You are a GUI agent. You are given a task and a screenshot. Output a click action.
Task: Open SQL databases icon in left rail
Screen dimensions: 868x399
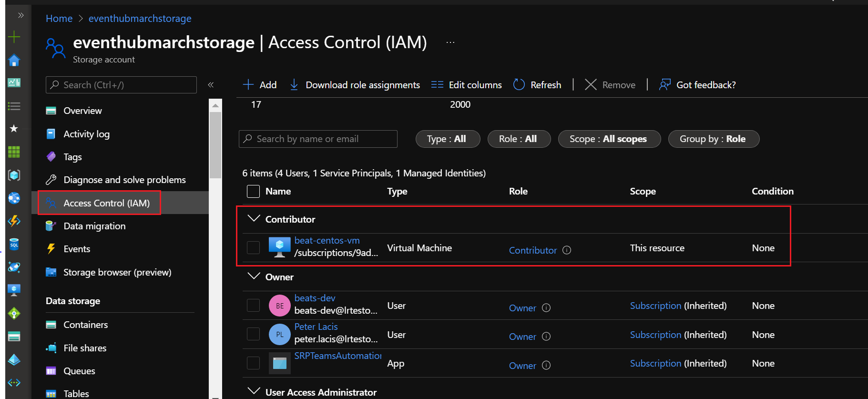[14, 244]
